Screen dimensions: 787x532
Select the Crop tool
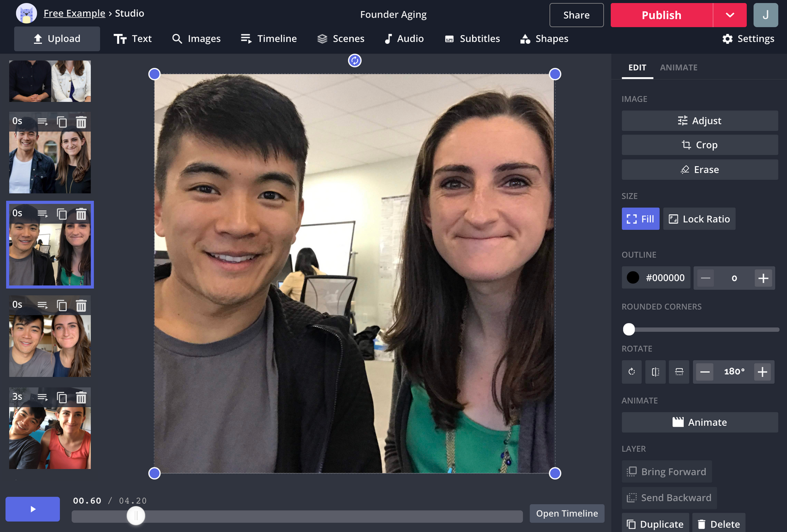[699, 145]
